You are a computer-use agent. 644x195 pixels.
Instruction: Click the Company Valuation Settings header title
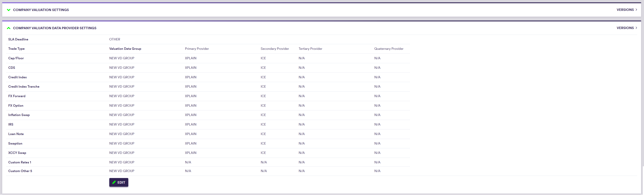click(x=41, y=10)
